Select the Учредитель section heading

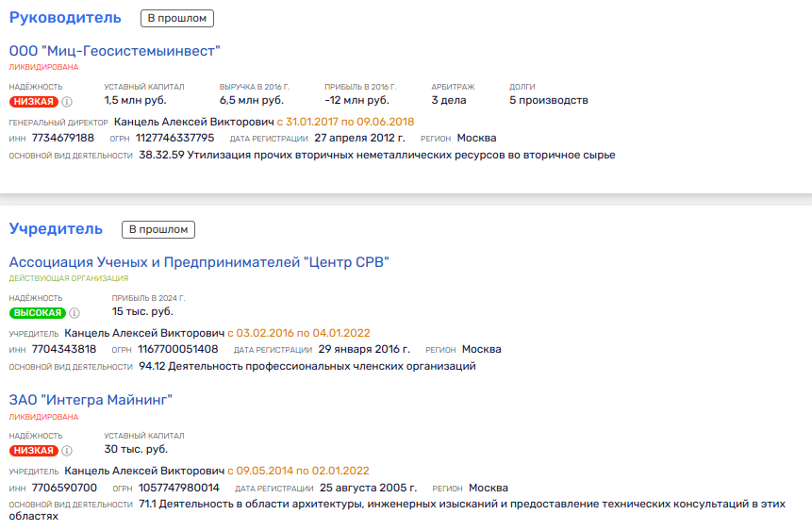(56, 229)
